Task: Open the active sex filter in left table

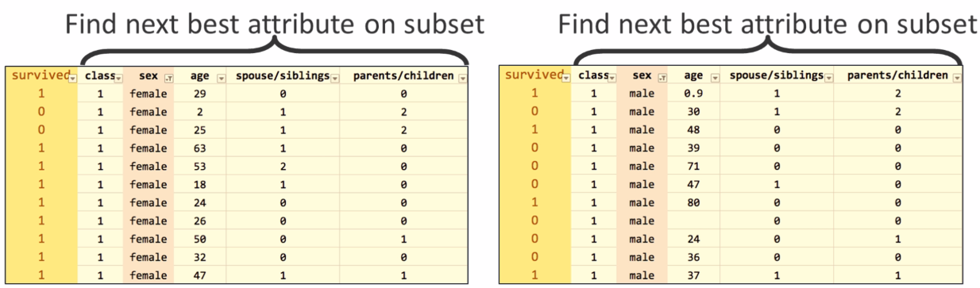Action: (168, 79)
